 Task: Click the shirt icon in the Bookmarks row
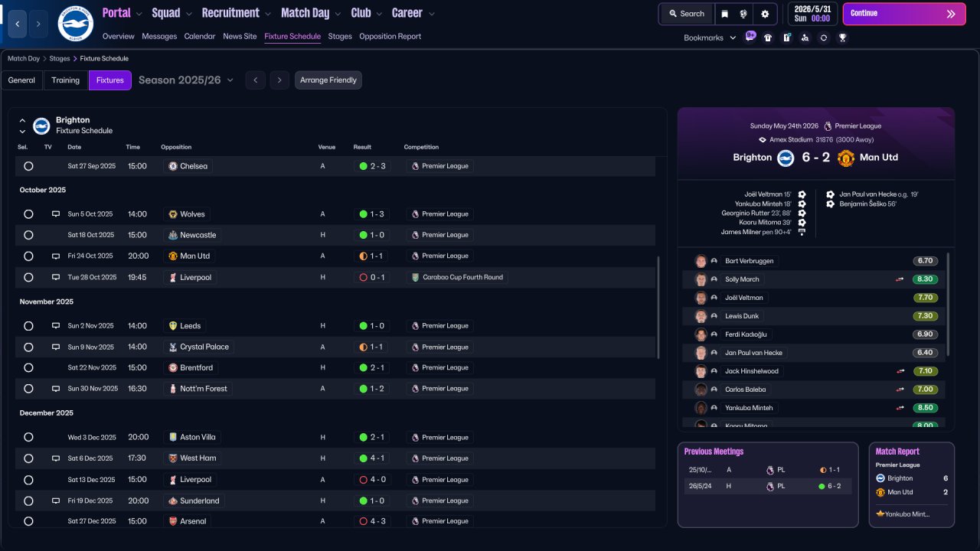(x=768, y=37)
